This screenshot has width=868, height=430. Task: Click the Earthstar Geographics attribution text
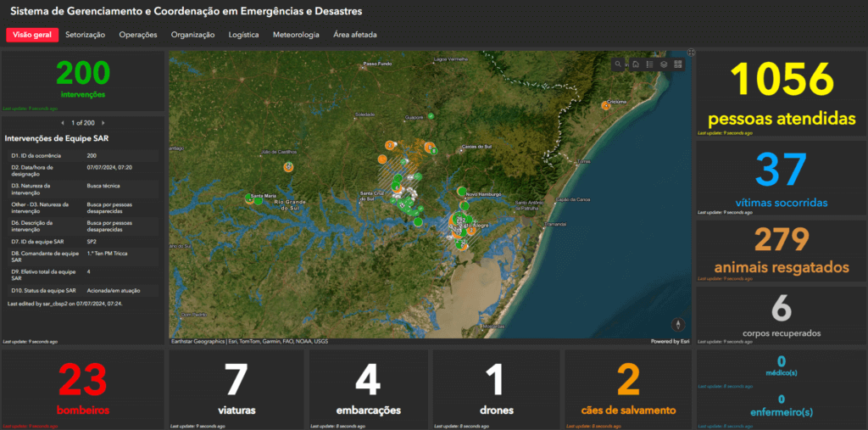point(250,341)
